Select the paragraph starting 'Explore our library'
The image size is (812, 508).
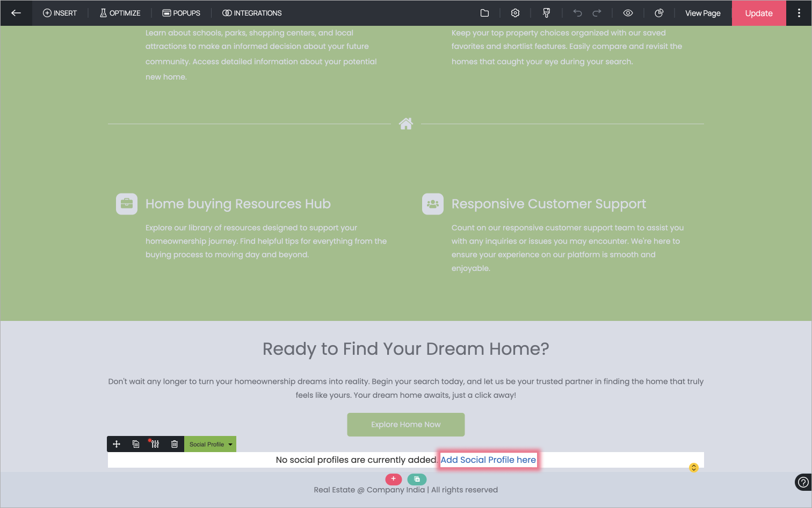click(266, 241)
